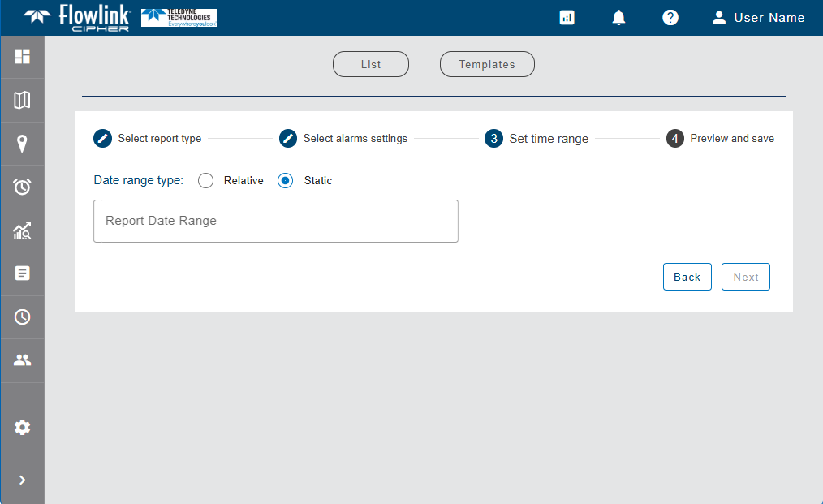Click the Report Date Range field
Image resolution: width=823 pixels, height=504 pixels.
[276, 221]
